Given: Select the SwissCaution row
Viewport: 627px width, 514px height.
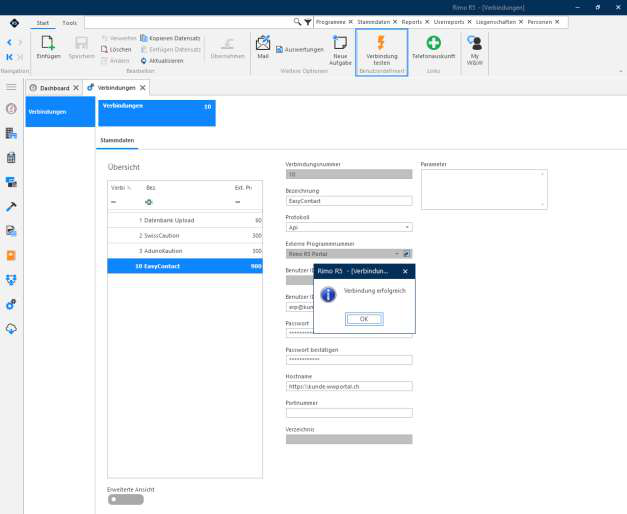Looking at the screenshot, I should click(x=185, y=236).
